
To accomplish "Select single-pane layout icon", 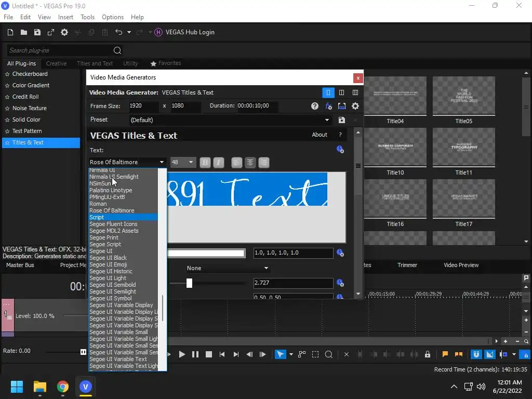I will pos(328,92).
